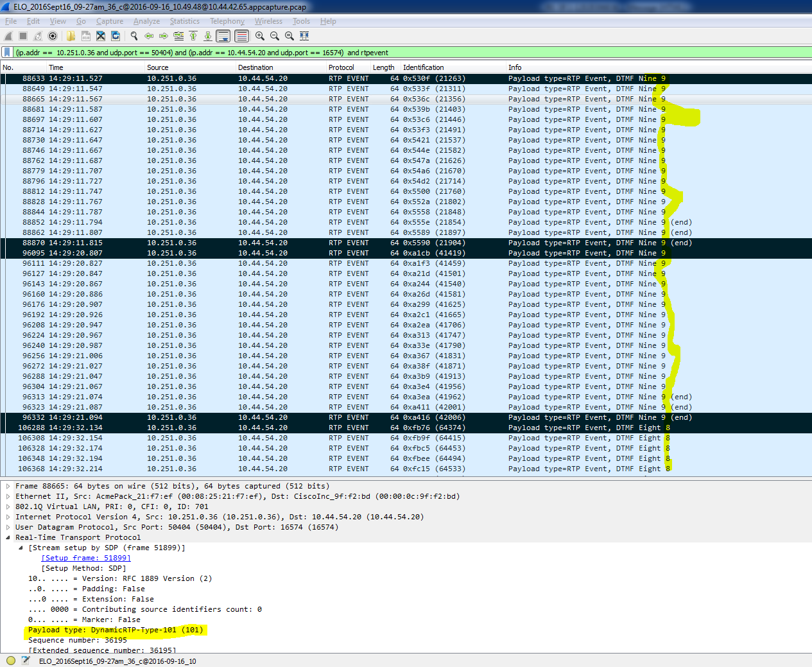Image resolution: width=812 pixels, height=667 pixels.
Task: Expand the Internet Protocol Version 4 row
Action: coord(8,517)
